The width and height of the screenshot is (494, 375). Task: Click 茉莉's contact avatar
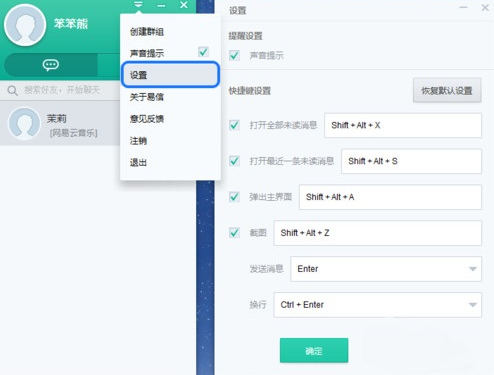click(x=24, y=123)
